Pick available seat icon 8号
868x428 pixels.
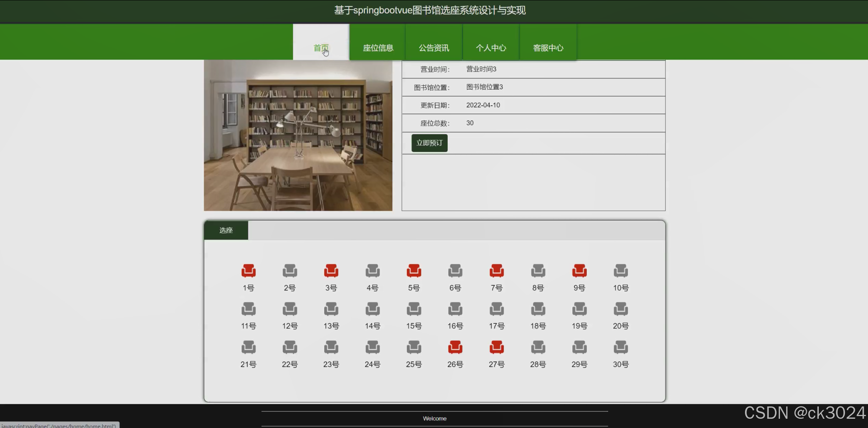(x=538, y=271)
